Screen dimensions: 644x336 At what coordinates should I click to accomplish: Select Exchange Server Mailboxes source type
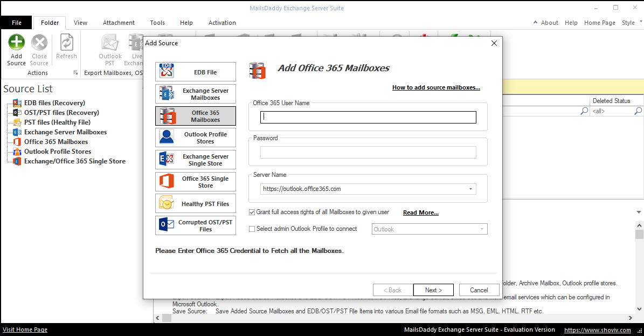[x=196, y=94]
